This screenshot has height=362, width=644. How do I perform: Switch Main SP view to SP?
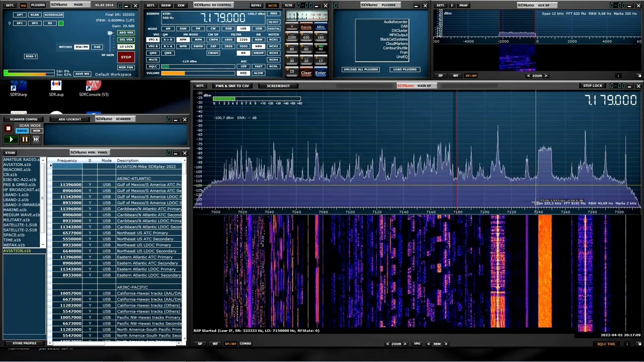[200, 344]
